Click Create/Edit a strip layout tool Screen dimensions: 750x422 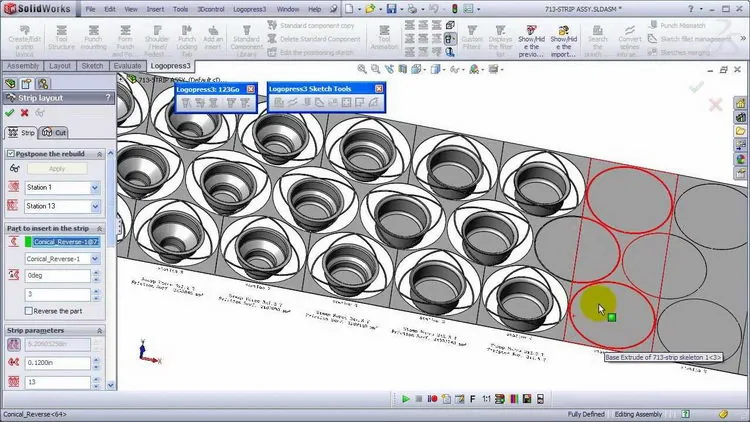point(24,40)
